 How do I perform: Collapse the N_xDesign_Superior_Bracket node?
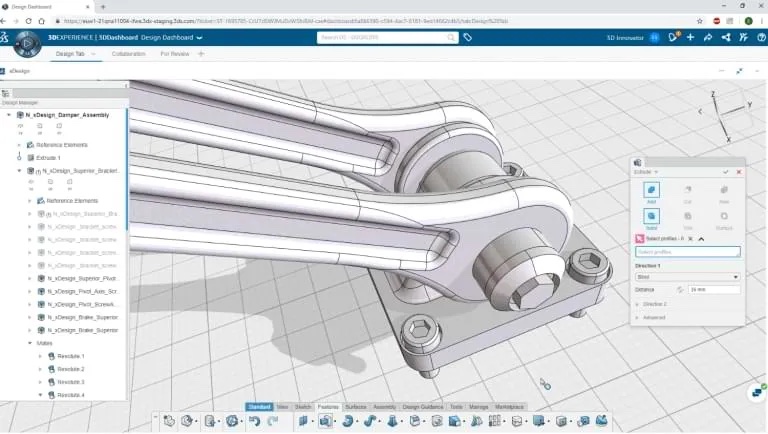pyautogui.click(x=19, y=170)
